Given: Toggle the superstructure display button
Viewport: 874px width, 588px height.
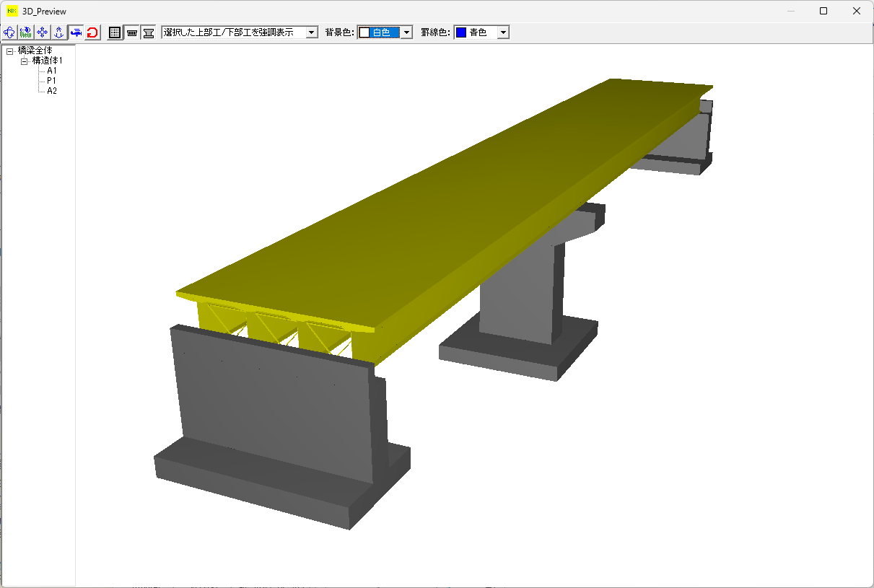Looking at the screenshot, I should pos(131,32).
